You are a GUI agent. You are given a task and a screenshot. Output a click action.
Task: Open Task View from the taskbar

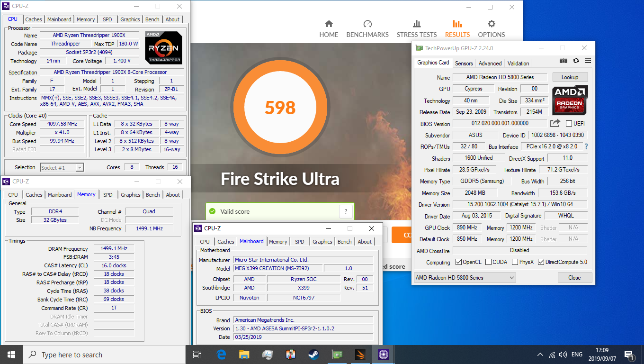(x=197, y=355)
